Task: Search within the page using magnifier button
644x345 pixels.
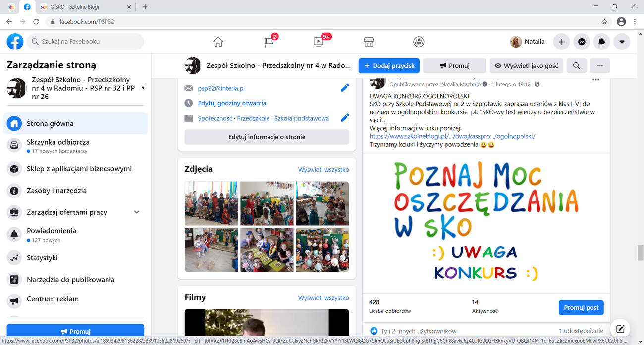Action: click(x=577, y=66)
